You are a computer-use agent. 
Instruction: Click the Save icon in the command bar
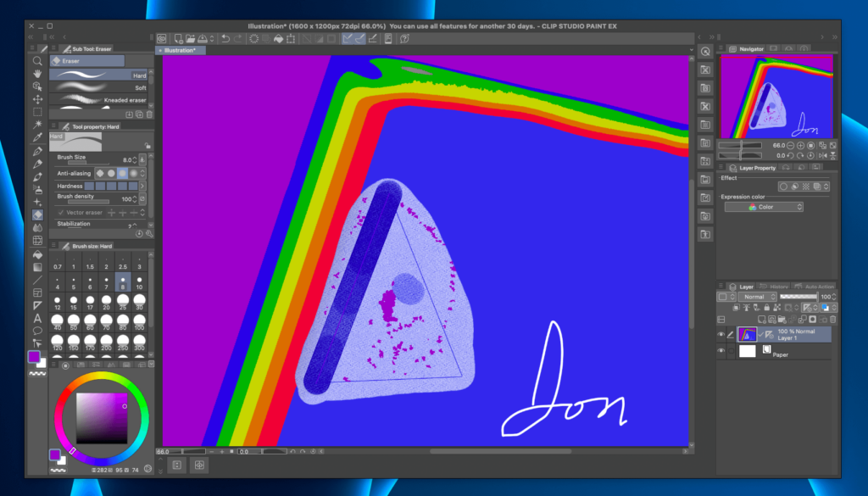coord(203,39)
